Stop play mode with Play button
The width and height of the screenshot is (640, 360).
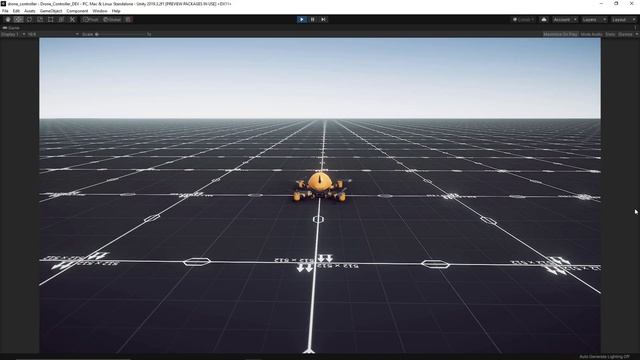click(302, 20)
